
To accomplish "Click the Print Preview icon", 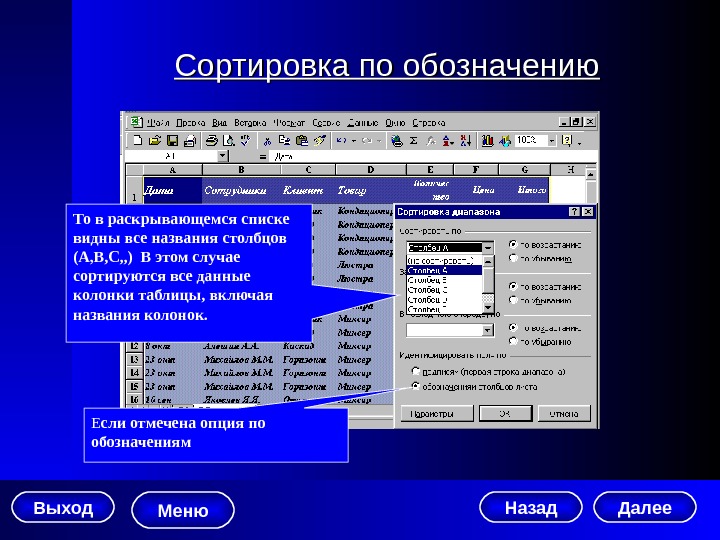I will point(228,141).
